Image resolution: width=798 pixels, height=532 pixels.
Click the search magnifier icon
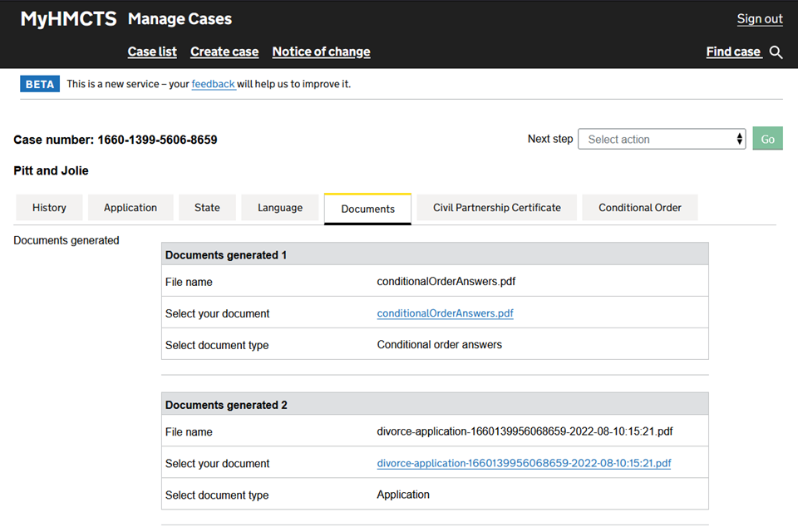776,52
